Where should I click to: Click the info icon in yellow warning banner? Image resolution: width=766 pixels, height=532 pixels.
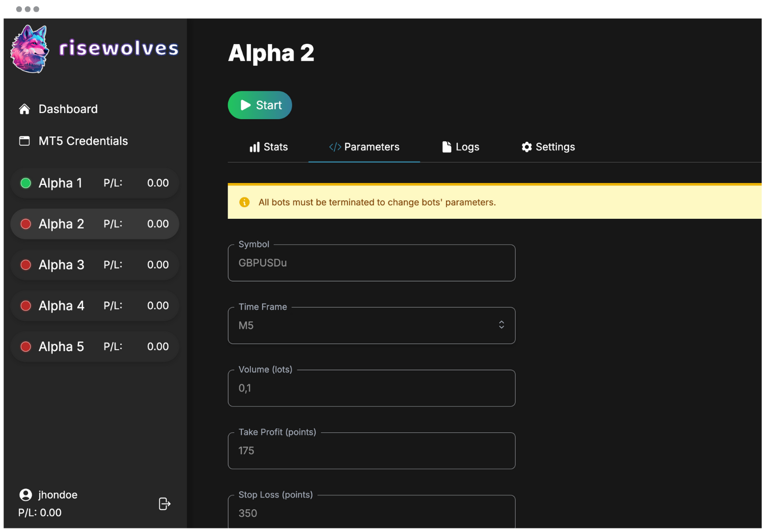click(244, 202)
